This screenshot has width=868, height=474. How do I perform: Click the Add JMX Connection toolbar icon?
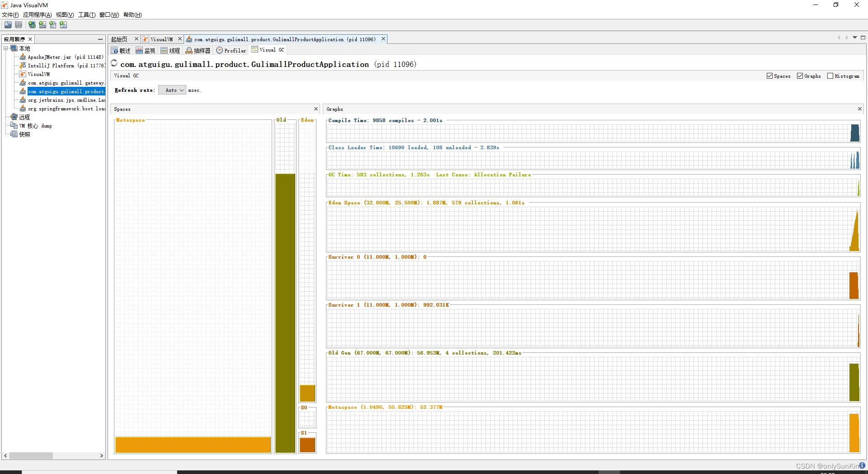(x=42, y=25)
